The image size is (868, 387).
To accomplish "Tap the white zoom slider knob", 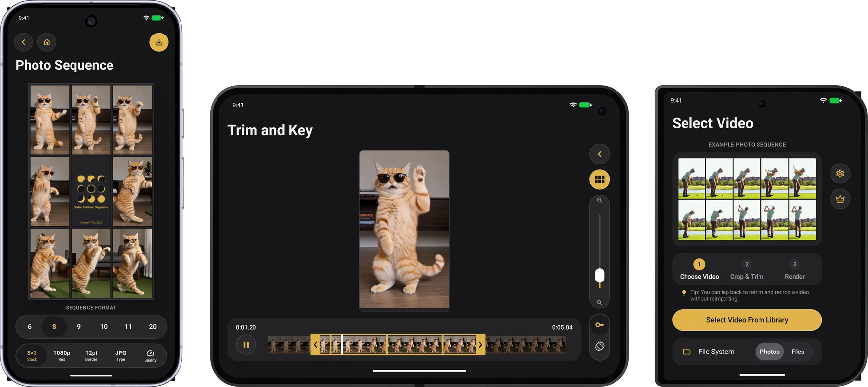I will [599, 276].
